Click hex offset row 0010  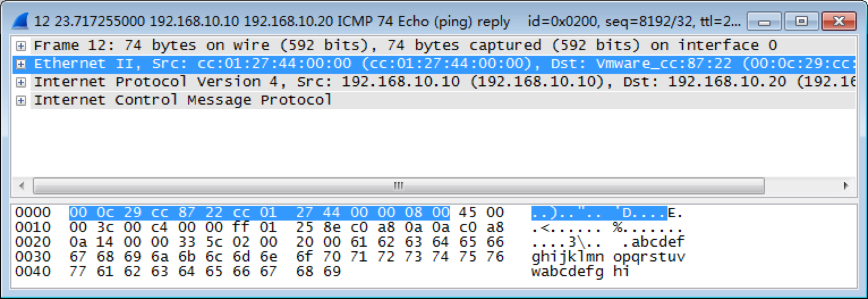click(x=32, y=227)
